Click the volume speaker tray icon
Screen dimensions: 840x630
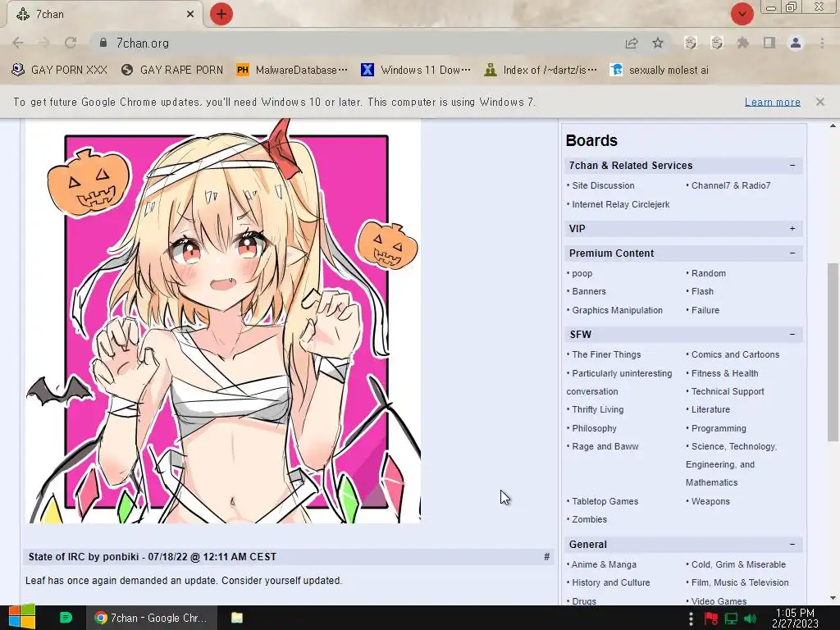750,619
